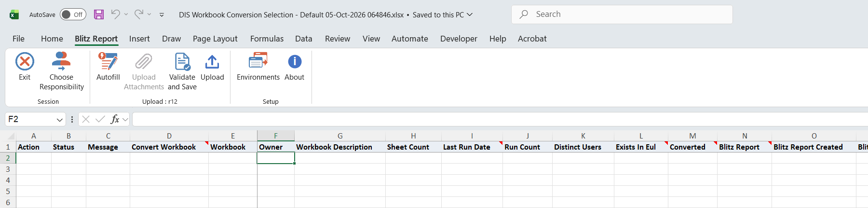The image size is (868, 208).
Task: Open the Help tab
Action: [x=498, y=39]
